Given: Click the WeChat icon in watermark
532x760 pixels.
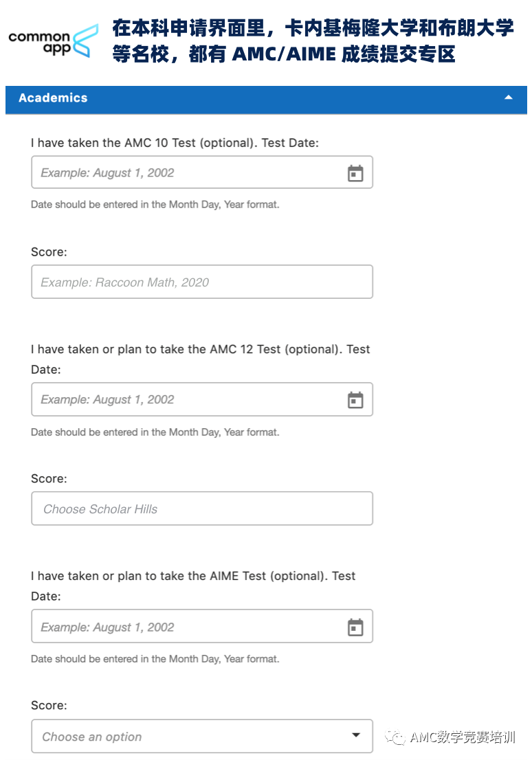Looking at the screenshot, I should click(395, 737).
